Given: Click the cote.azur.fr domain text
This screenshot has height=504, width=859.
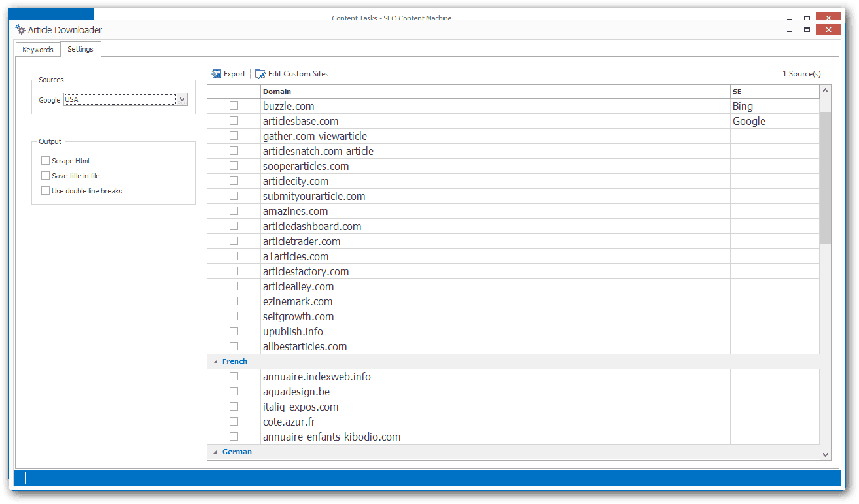Looking at the screenshot, I should 289,422.
